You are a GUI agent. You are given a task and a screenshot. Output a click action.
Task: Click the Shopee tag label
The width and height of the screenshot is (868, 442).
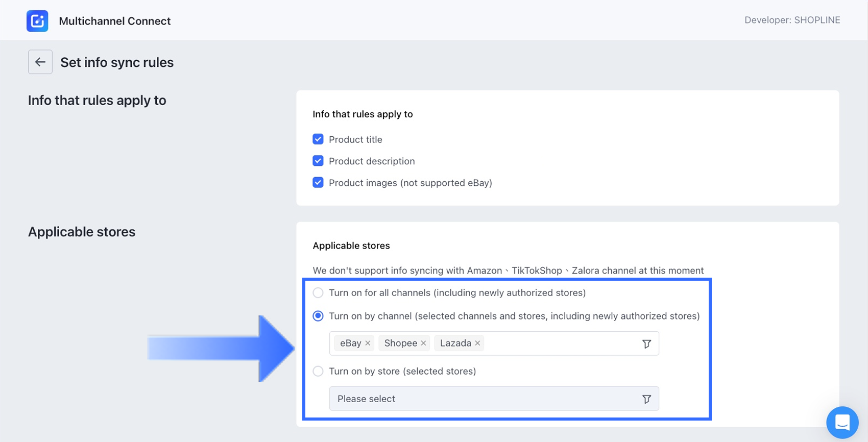click(400, 343)
